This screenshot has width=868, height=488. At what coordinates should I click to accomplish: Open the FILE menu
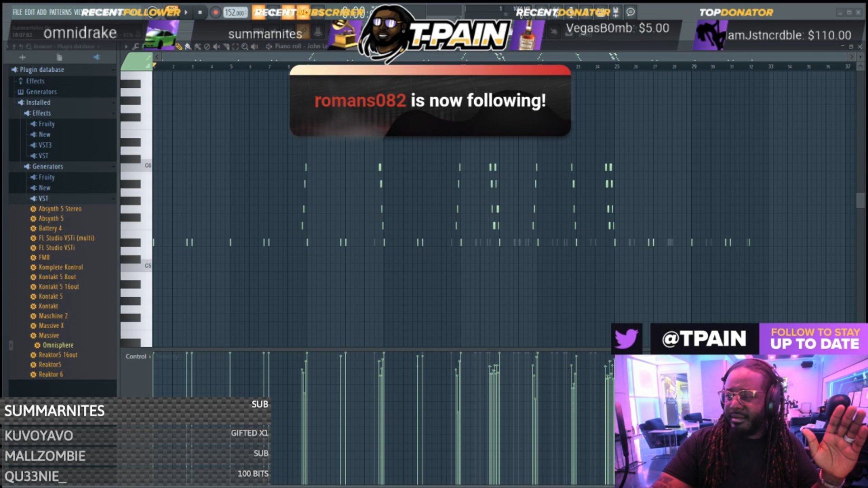point(17,12)
